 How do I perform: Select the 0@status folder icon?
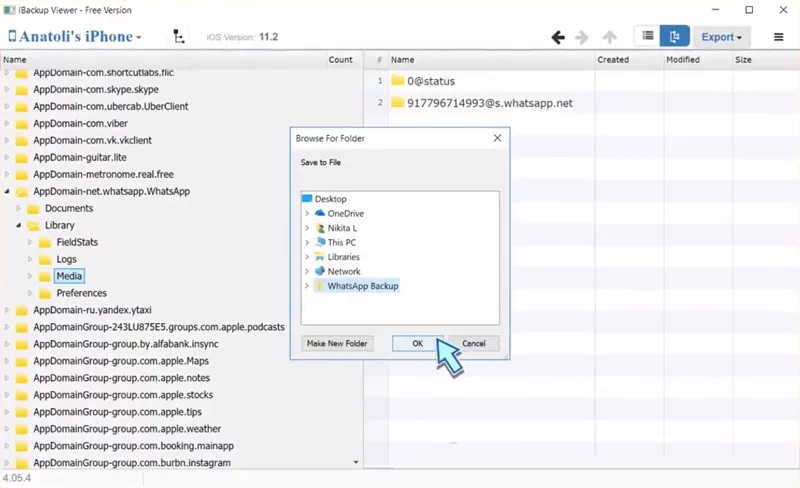point(397,80)
